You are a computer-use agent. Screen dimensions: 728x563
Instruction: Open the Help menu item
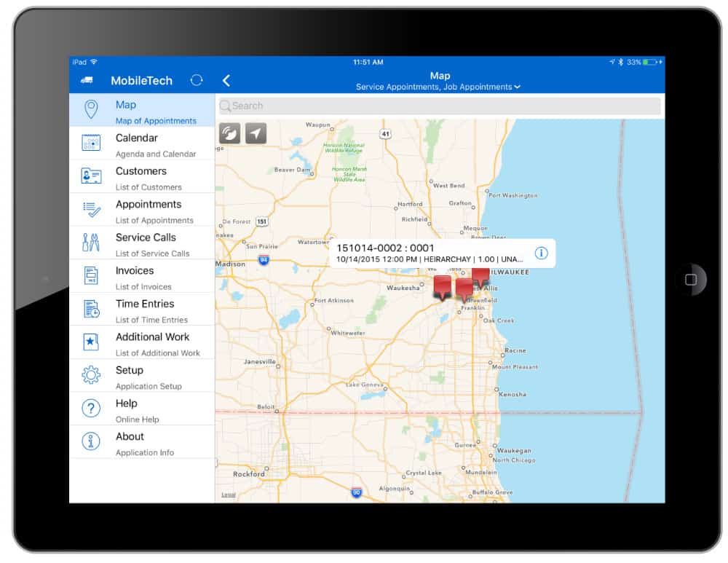[x=142, y=409]
